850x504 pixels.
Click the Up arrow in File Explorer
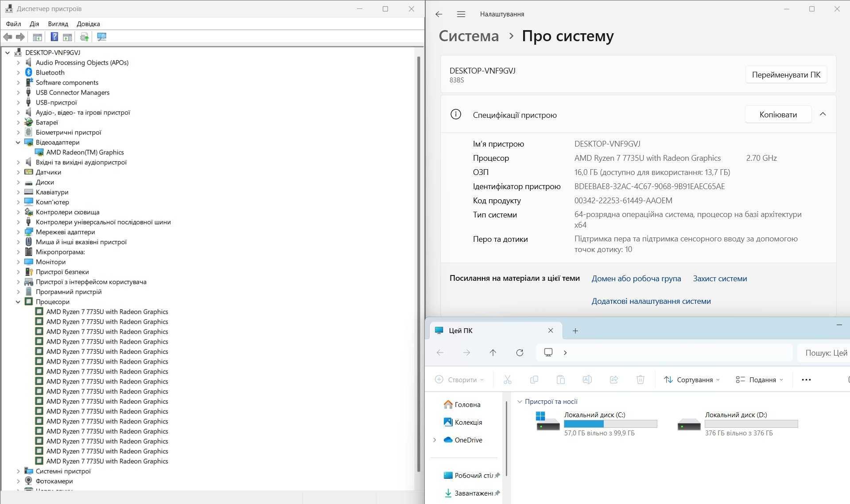[x=493, y=353]
